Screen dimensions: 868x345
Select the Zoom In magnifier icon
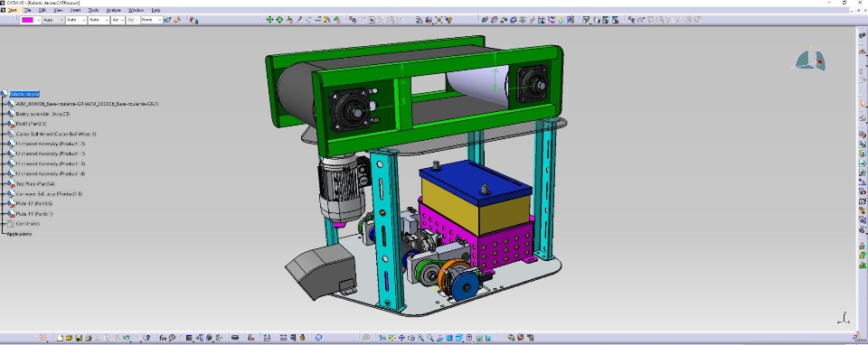[420, 337]
